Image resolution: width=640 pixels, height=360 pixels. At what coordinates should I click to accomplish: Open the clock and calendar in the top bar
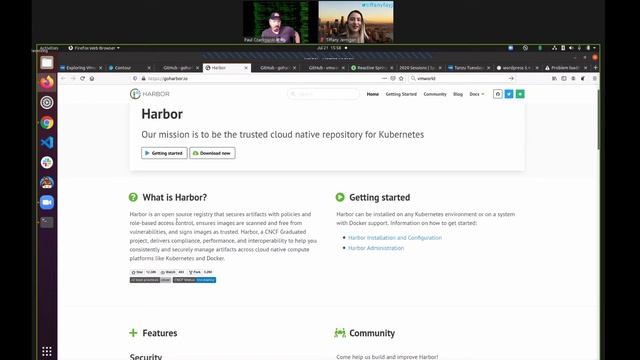pyautogui.click(x=329, y=48)
